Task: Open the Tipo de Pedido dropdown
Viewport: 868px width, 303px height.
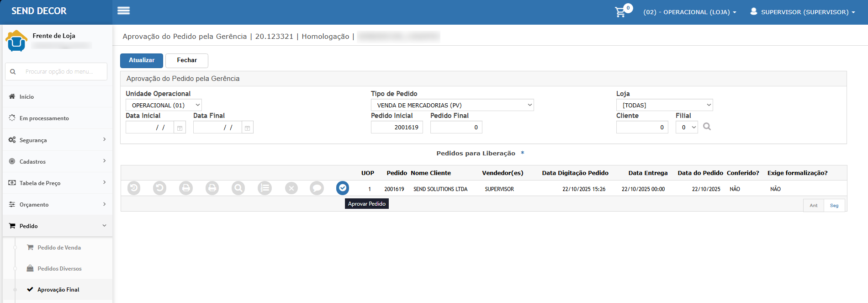Action: click(x=452, y=105)
